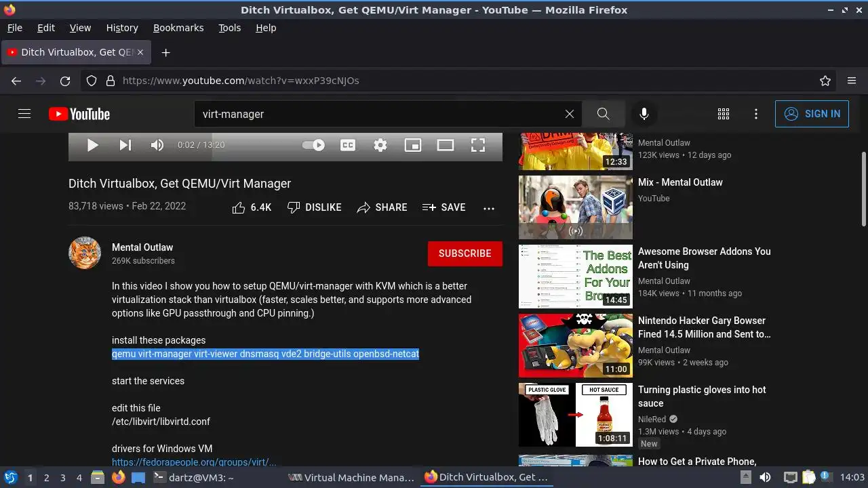The width and height of the screenshot is (868, 488).
Task: Launch file manager from taskbar
Action: 98,478
